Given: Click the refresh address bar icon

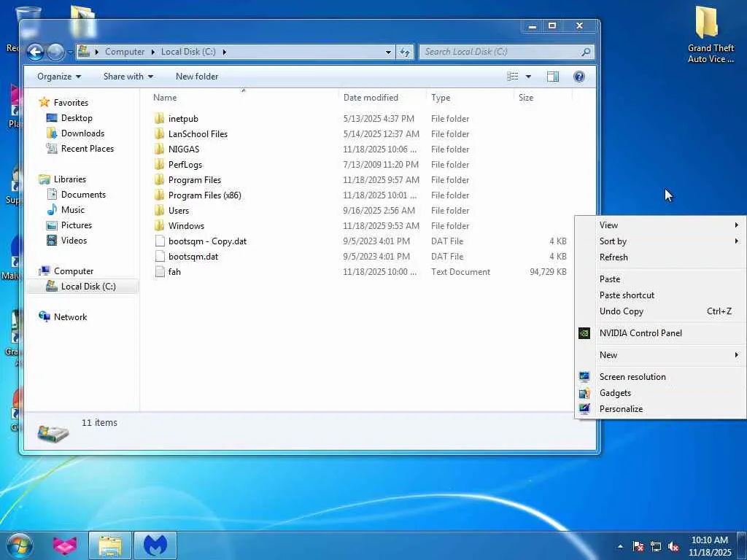Looking at the screenshot, I should click(405, 52).
